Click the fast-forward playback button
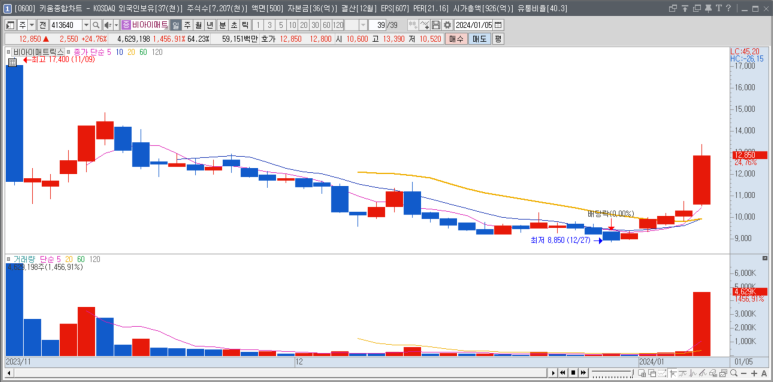Image resolution: width=773 pixels, height=382 pixels. pyautogui.click(x=583, y=373)
